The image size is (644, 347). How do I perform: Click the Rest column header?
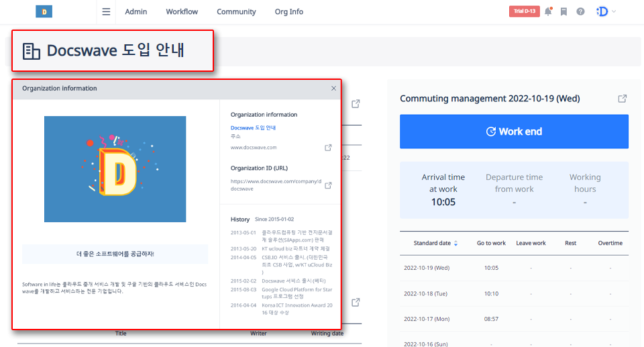tap(570, 243)
